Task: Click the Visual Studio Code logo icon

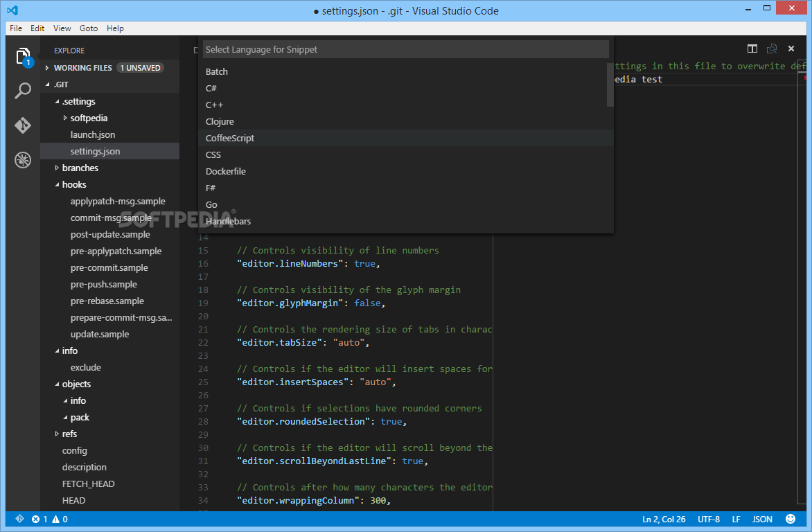Action: click(x=12, y=10)
